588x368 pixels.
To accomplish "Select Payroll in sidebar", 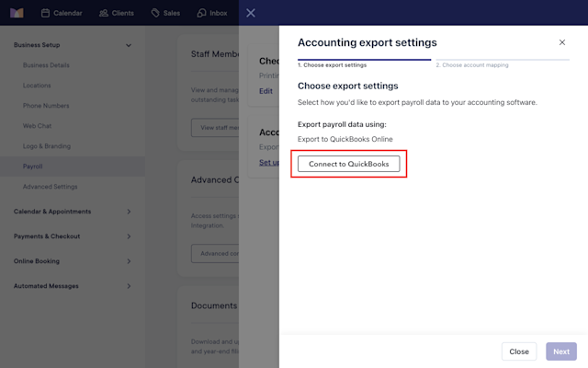I will pyautogui.click(x=73, y=167).
